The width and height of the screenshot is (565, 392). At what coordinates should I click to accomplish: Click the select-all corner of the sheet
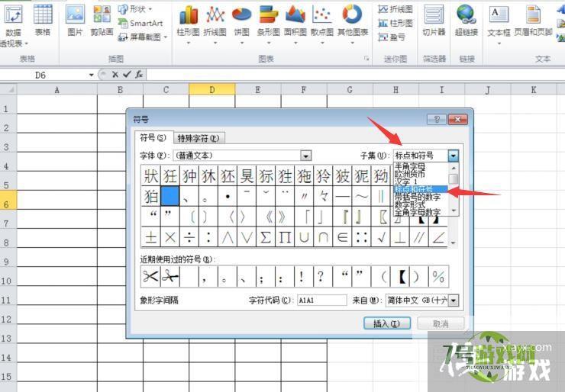[x=8, y=89]
